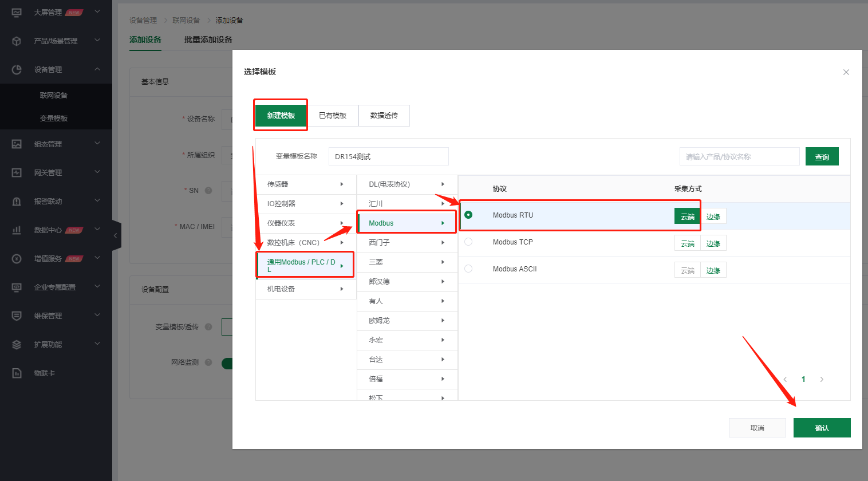Expand the 西门子 protocol submenu

407,243
